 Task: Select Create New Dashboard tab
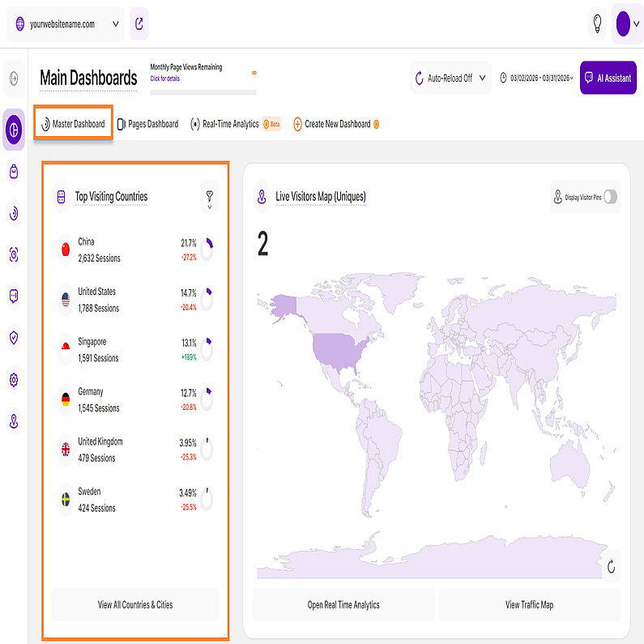pos(336,124)
